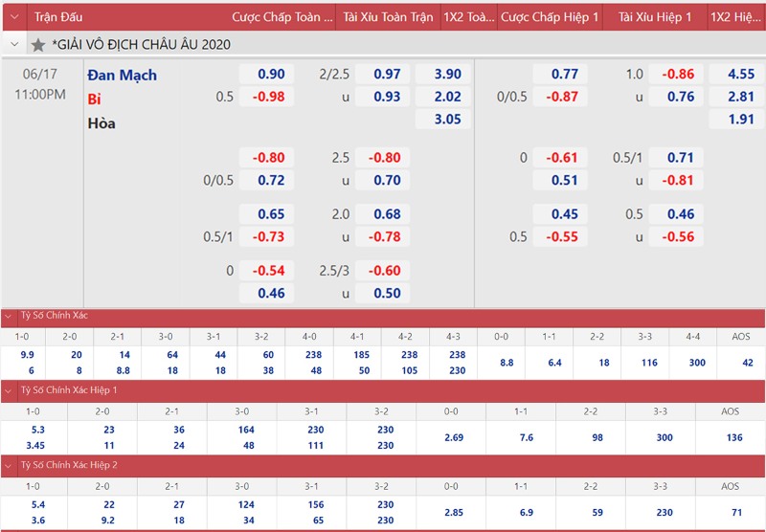Bet on correct score 0-0 at 8.8

tap(507, 363)
